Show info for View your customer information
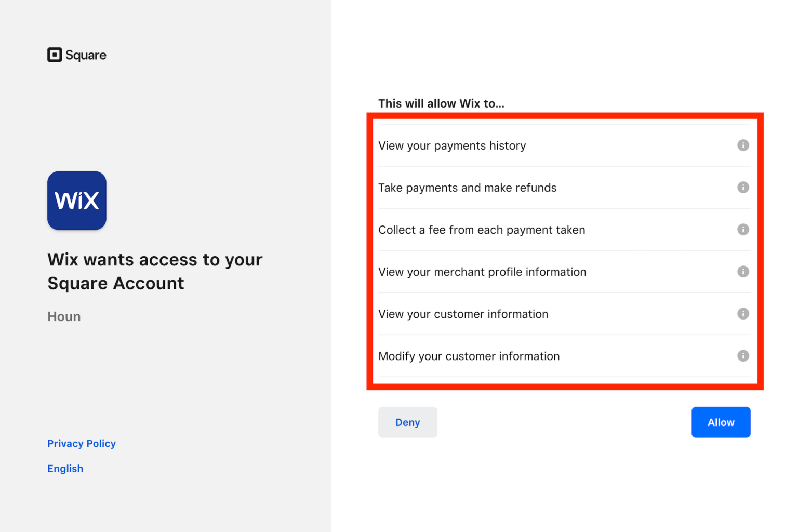This screenshot has width=798, height=532. (743, 314)
